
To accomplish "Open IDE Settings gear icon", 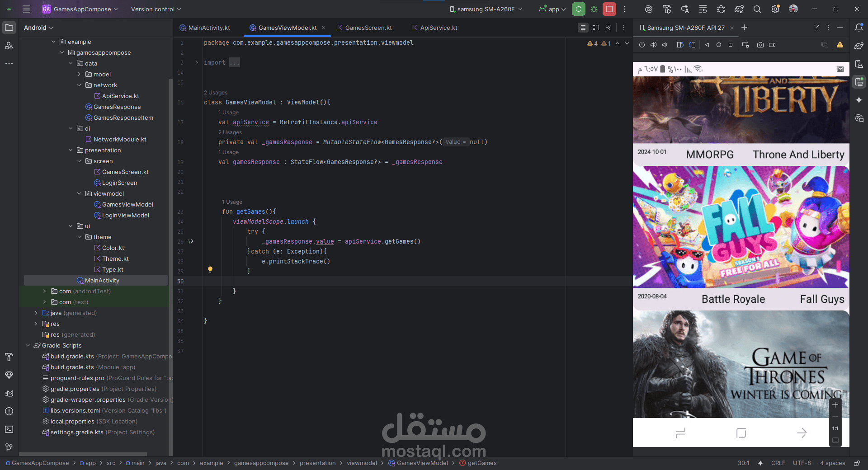I will [775, 9].
